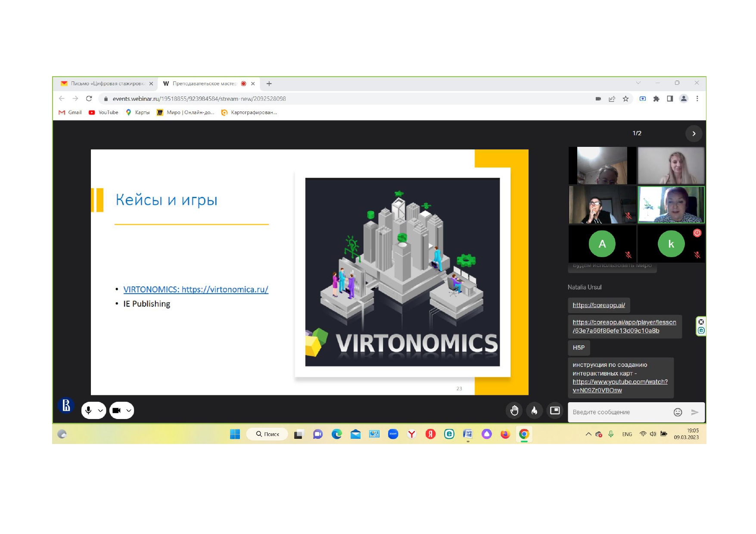Toggle the browser side panel
The height and width of the screenshot is (534, 756).
click(x=670, y=99)
